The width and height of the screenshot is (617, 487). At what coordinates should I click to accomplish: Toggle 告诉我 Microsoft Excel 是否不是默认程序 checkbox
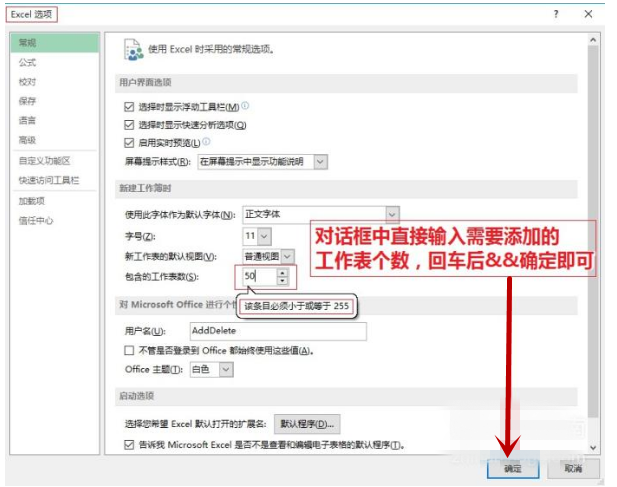(129, 445)
